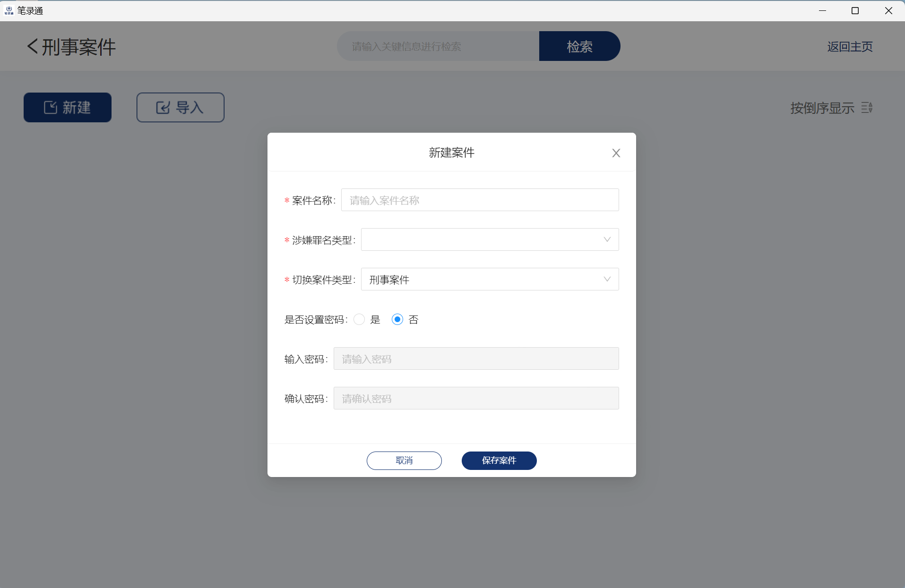Click the 案件名称 input field
Image resolution: width=905 pixels, height=588 pixels.
click(480, 200)
